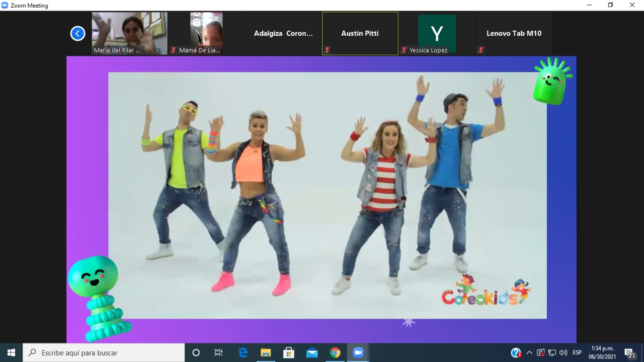Image resolution: width=644 pixels, height=362 pixels.
Task: Open File Explorer from taskbar
Action: tap(266, 352)
